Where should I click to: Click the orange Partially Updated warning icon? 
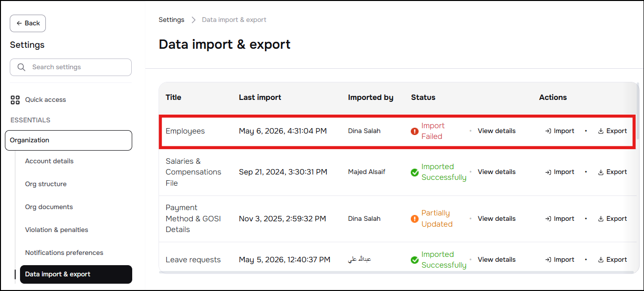(x=415, y=219)
